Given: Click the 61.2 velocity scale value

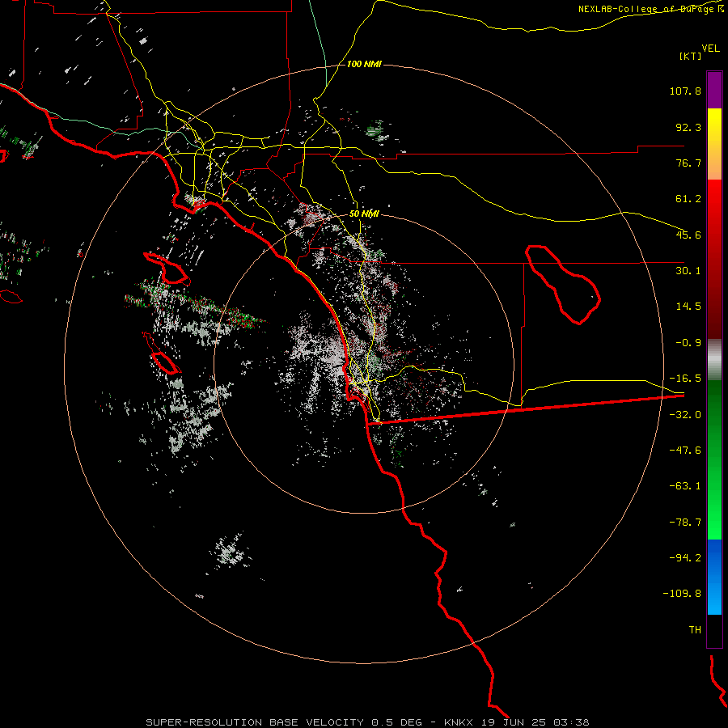Looking at the screenshot, I should (688, 199).
